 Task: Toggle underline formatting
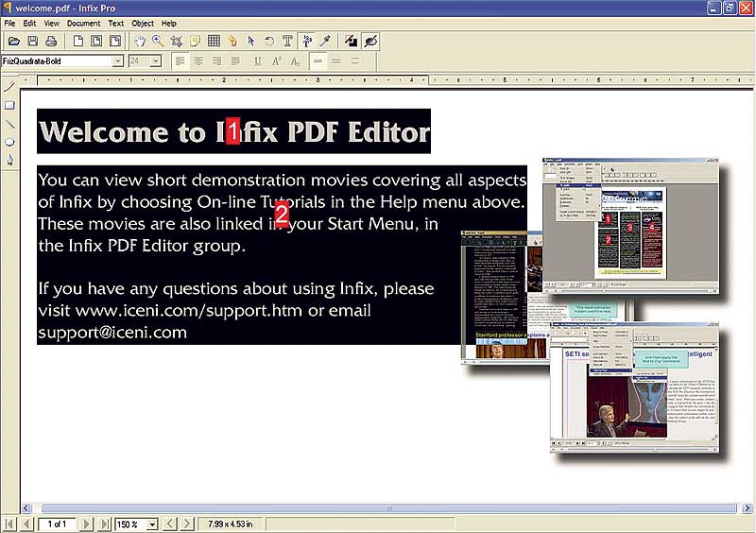click(258, 61)
